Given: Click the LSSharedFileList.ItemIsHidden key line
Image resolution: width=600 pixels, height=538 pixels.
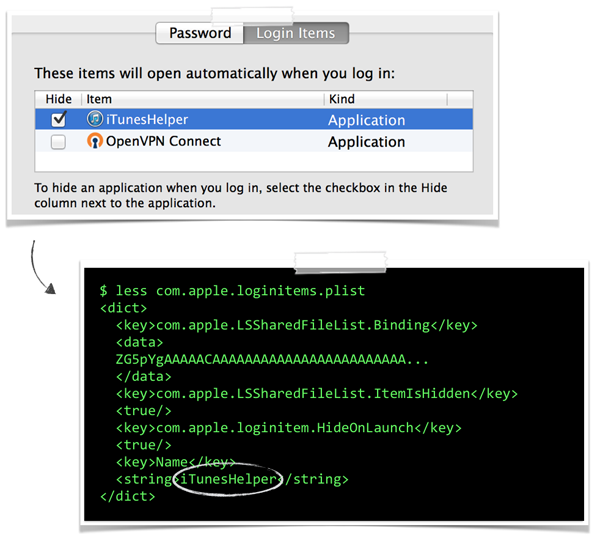Looking at the screenshot, I should pos(316,394).
